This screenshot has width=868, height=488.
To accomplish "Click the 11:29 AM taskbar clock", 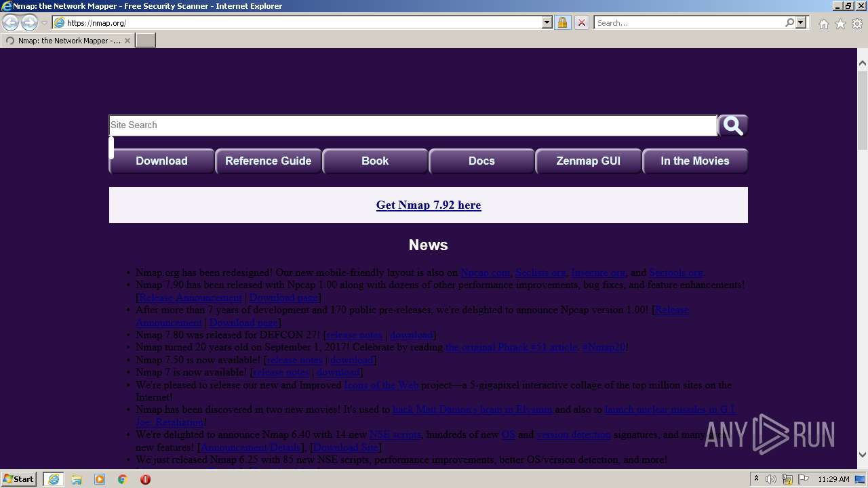I will pos(833,479).
